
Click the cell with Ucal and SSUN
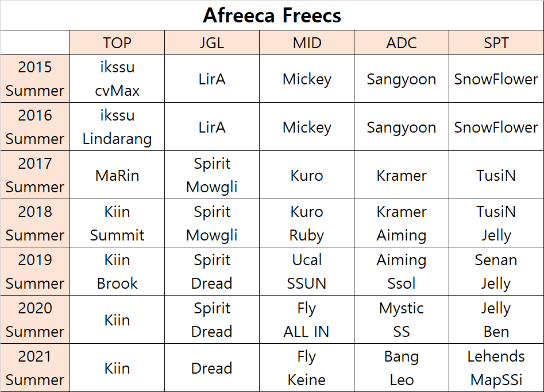tap(307, 271)
